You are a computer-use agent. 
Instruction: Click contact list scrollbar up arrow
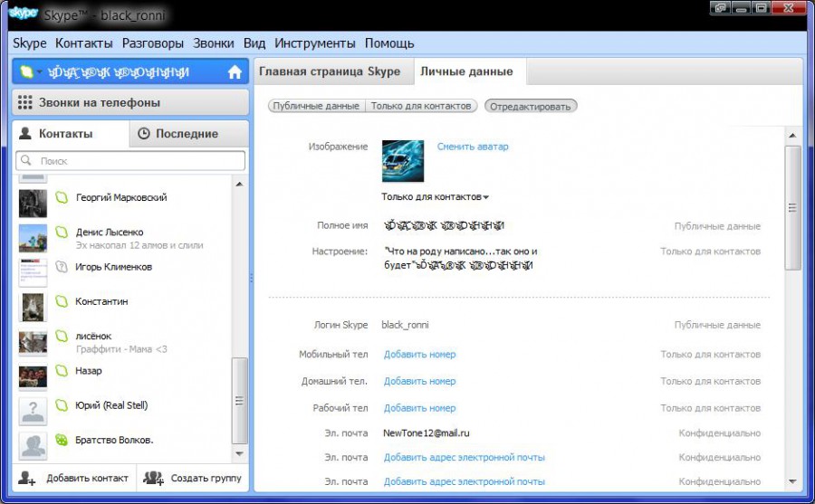tap(239, 184)
